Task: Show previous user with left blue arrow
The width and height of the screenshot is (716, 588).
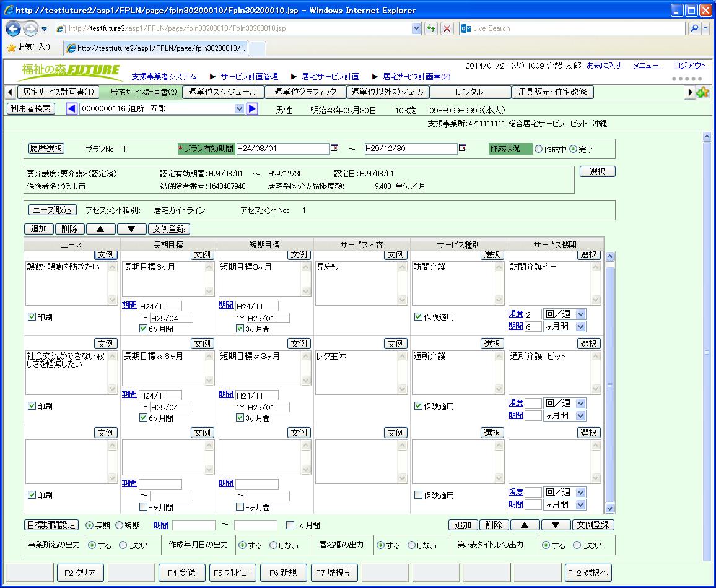Action: tap(72, 108)
